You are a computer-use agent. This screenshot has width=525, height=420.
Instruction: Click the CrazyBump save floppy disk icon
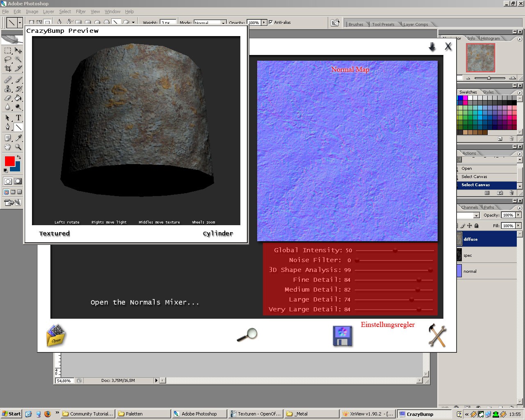click(342, 336)
